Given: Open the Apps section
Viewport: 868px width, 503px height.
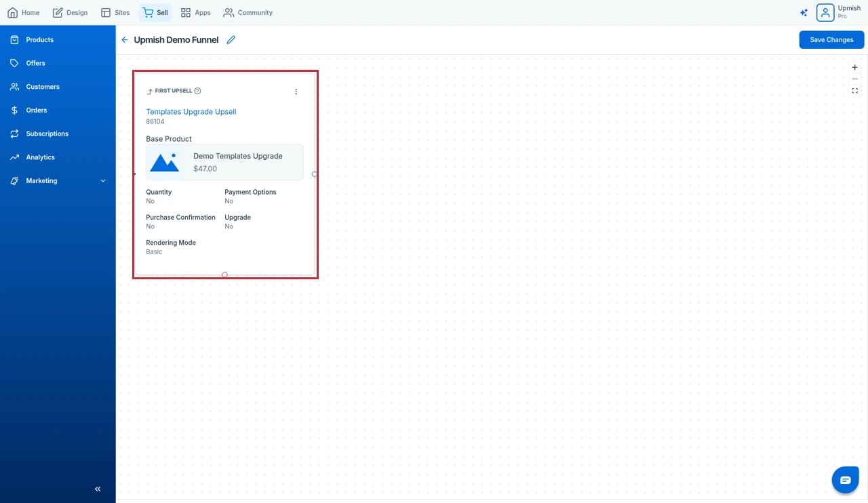Looking at the screenshot, I should [x=196, y=12].
